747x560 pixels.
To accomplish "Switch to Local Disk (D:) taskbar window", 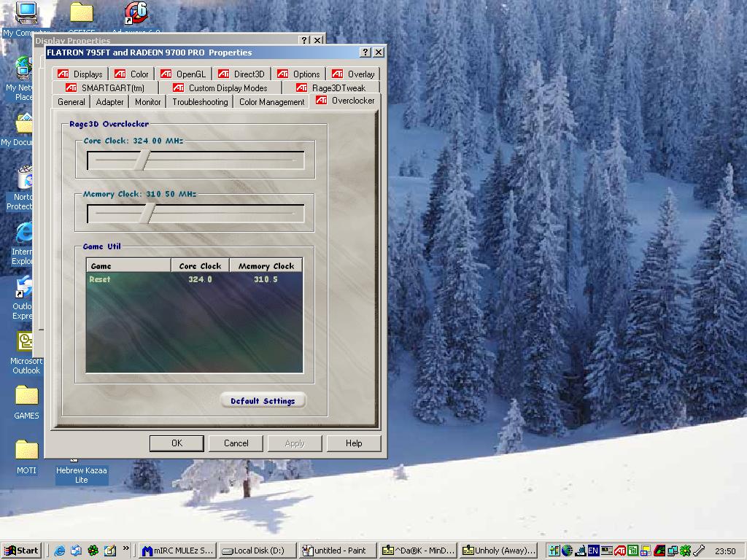I will coord(258,551).
